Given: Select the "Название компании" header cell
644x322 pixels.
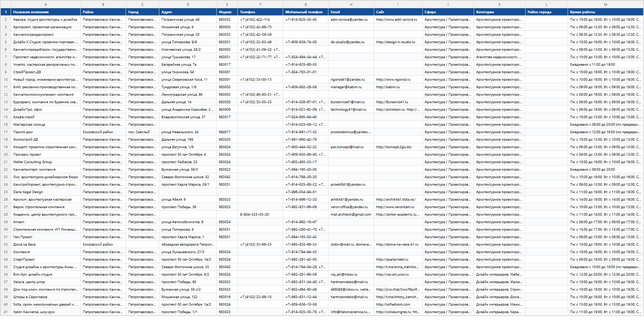Looking at the screenshot, I should 46,12.
